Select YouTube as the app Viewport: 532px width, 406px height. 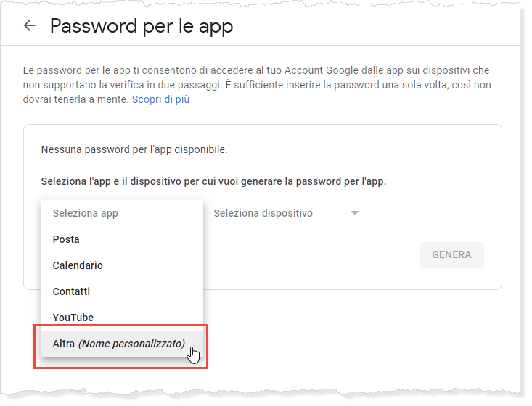(73, 318)
